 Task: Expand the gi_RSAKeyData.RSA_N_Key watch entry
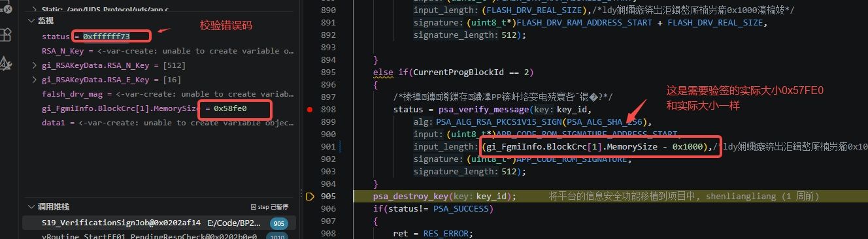click(x=35, y=65)
